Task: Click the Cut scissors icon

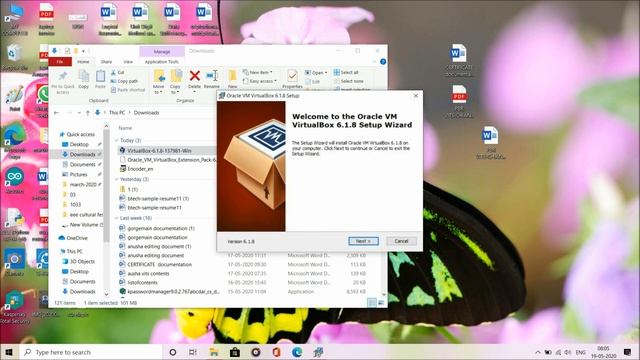Action: (113, 72)
